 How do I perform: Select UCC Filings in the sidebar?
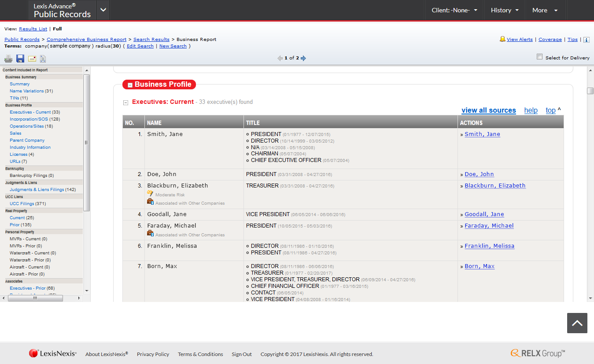[x=22, y=204]
